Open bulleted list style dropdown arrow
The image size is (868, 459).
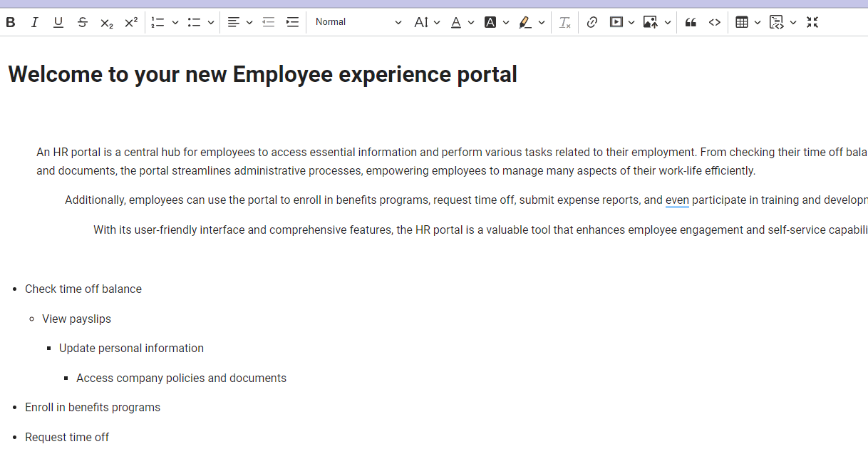pos(211,22)
